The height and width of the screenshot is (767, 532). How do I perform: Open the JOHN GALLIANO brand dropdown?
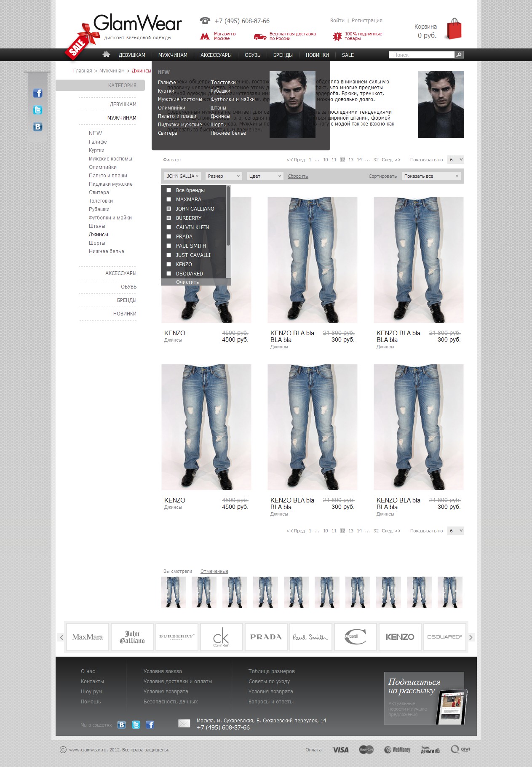[182, 176]
